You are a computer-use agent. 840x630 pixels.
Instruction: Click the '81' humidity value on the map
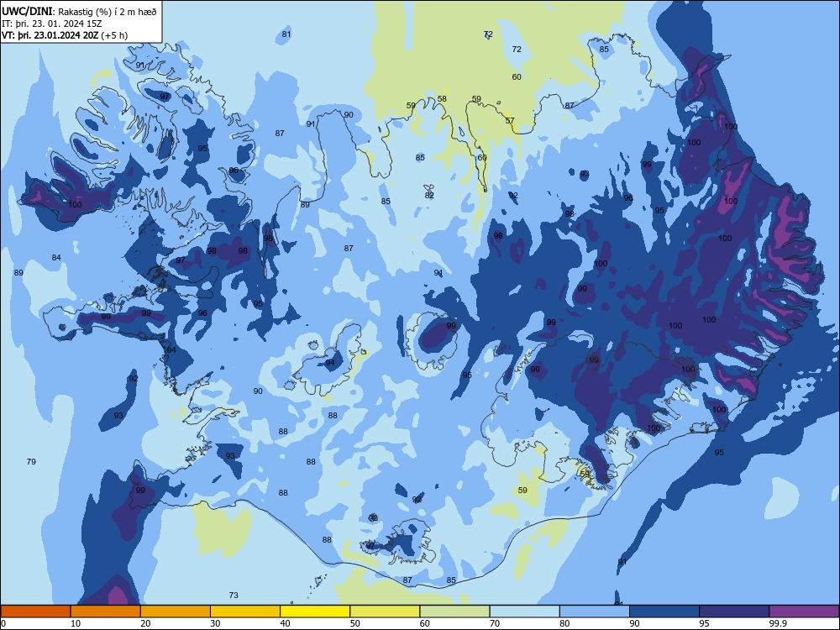coord(286,34)
